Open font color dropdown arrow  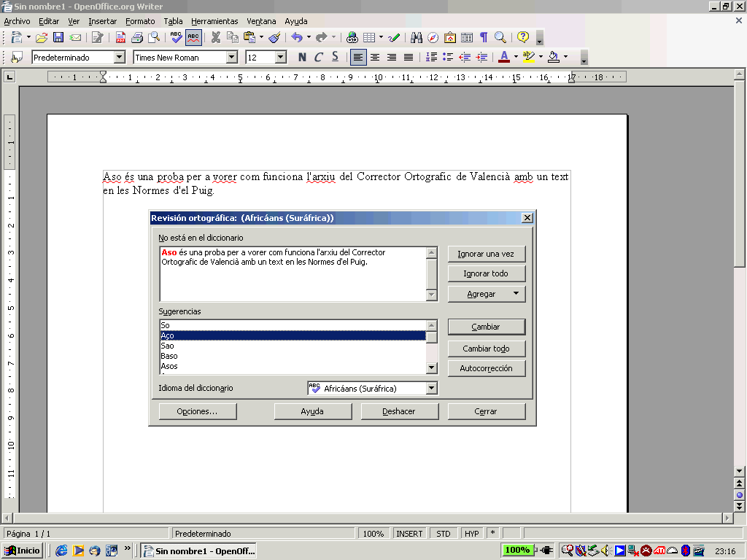[516, 58]
